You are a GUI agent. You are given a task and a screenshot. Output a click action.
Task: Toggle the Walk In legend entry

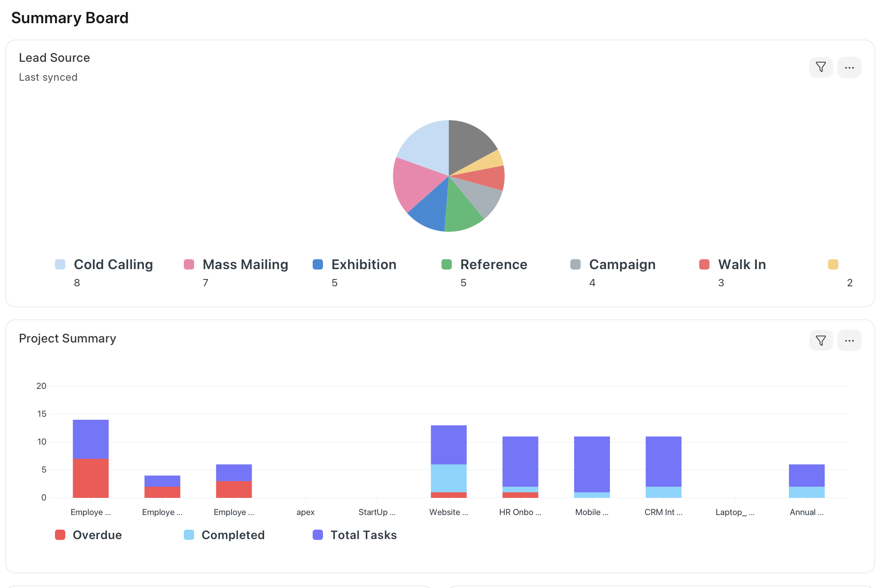coord(742,264)
